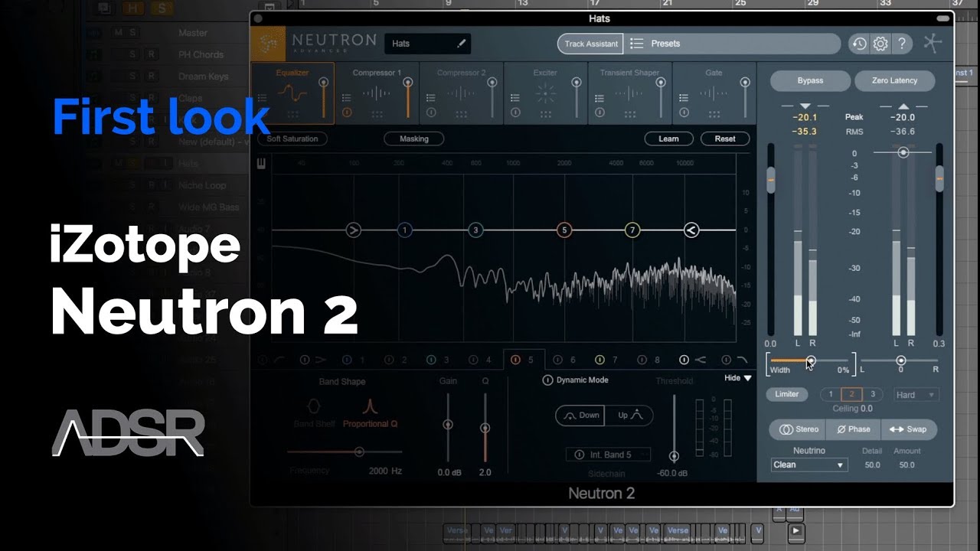Set Down dynamic direction

pos(580,416)
